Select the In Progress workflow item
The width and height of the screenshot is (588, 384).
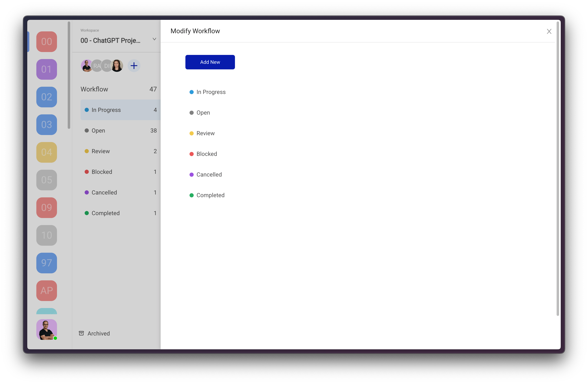211,92
